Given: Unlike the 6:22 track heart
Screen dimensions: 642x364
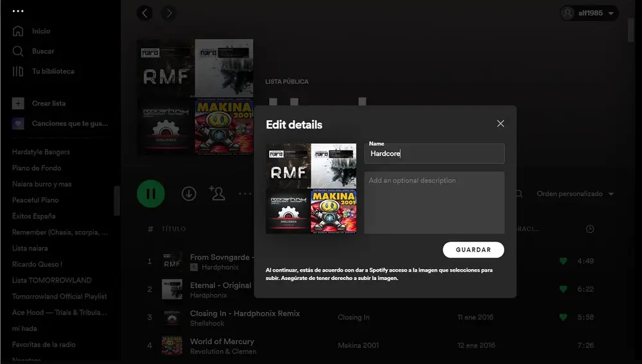Looking at the screenshot, I should tap(564, 289).
